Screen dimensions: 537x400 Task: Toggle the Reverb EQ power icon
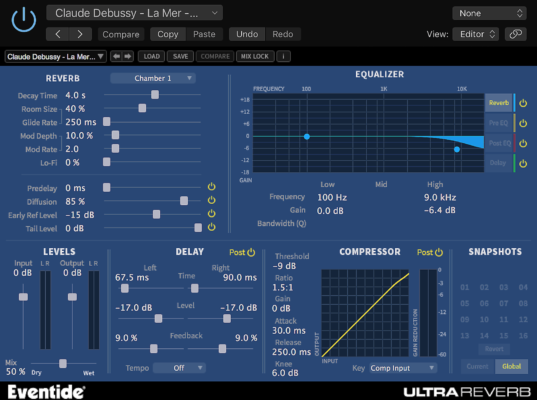[523, 103]
